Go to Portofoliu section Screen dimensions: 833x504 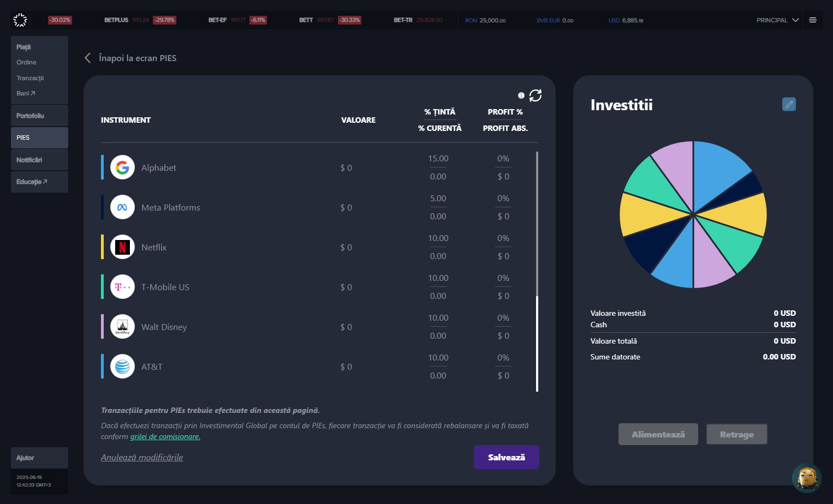[39, 116]
